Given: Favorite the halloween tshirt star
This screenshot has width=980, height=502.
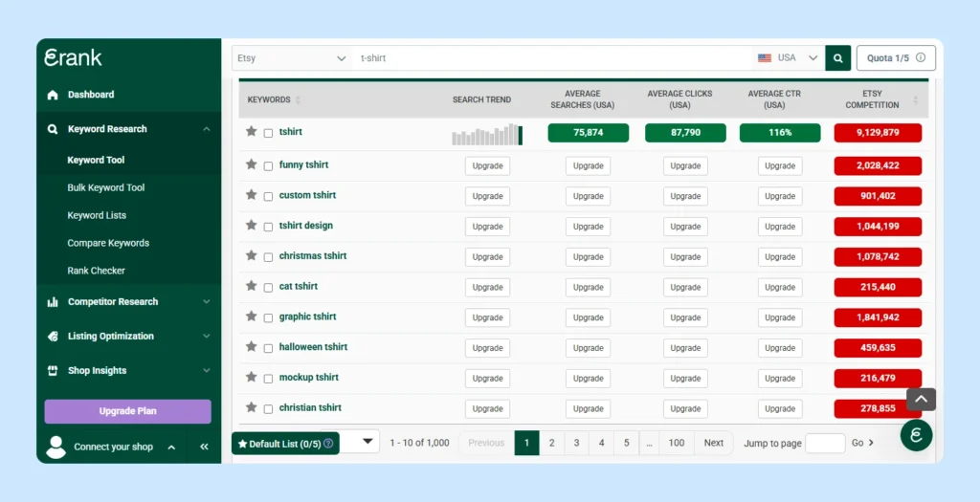Looking at the screenshot, I should pyautogui.click(x=252, y=346).
